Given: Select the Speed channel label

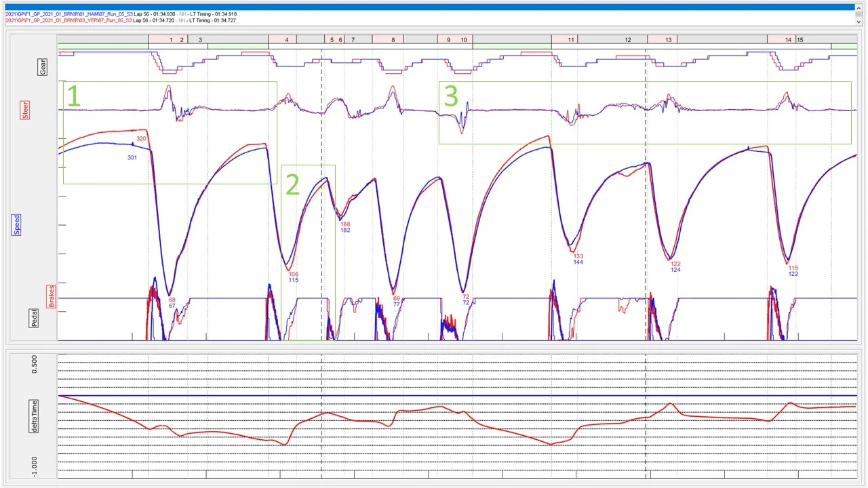Looking at the screenshot, I should 17,224.
